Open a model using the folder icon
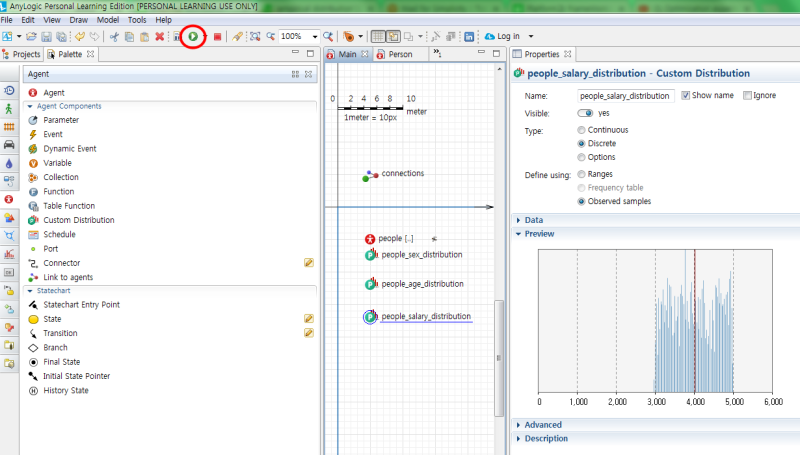 point(31,36)
